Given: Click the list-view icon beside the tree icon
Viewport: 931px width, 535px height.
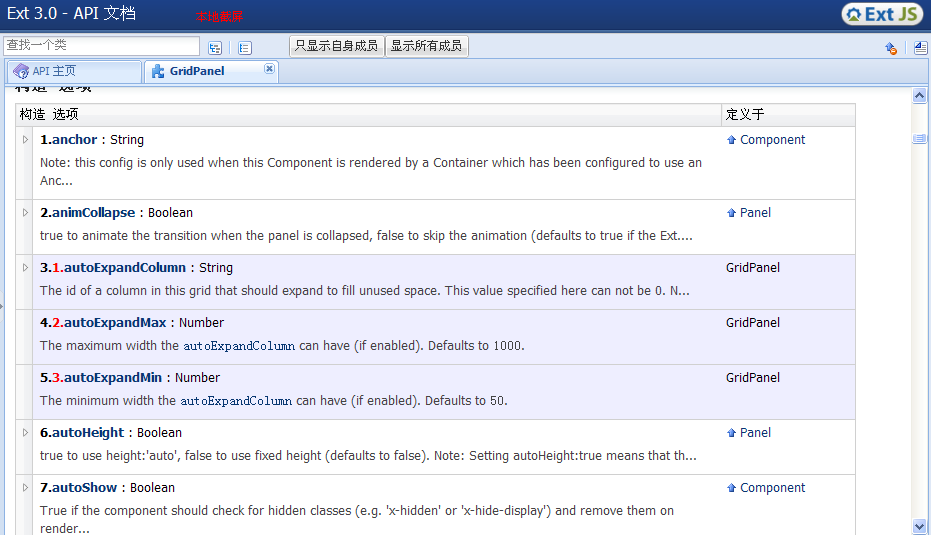Looking at the screenshot, I should [x=245, y=48].
